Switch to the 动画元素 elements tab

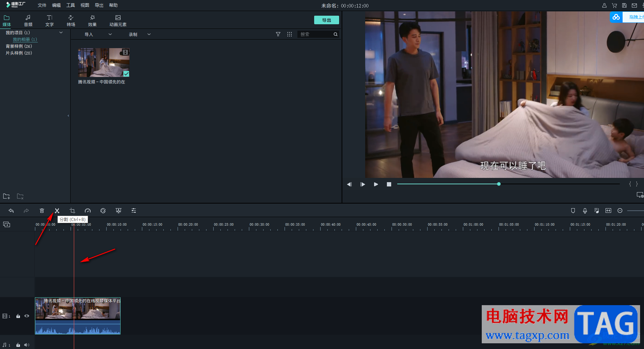click(118, 21)
